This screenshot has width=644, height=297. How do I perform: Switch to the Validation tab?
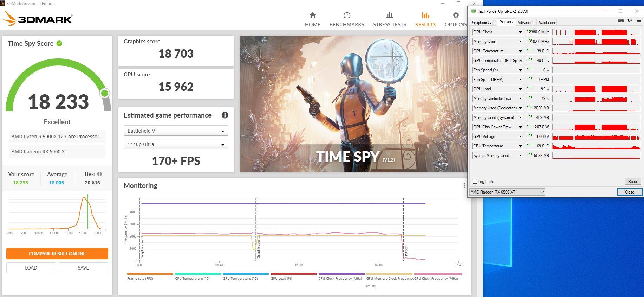(547, 22)
